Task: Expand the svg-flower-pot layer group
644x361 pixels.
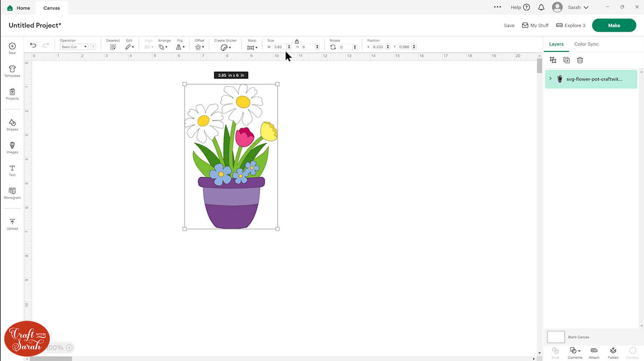Action: click(550, 79)
